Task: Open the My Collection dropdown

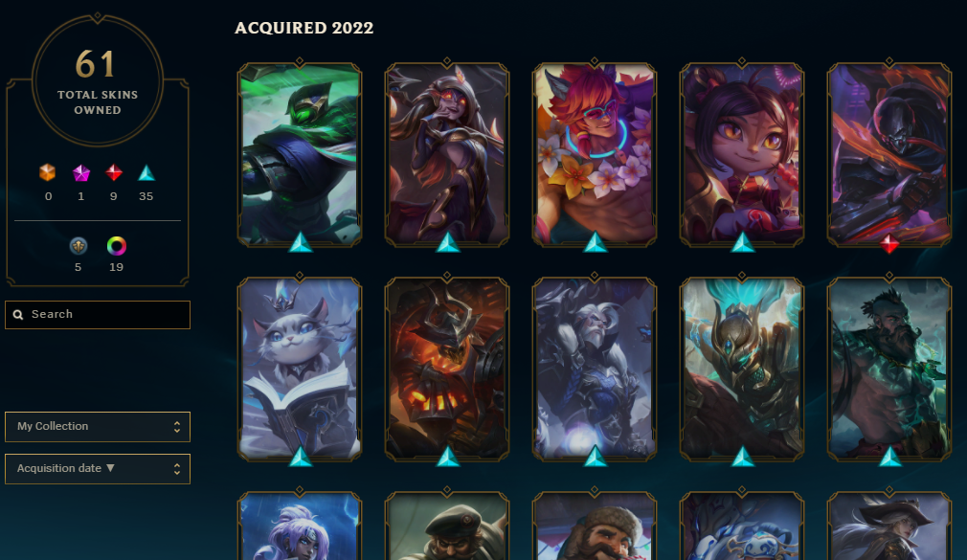Action: coord(98,427)
